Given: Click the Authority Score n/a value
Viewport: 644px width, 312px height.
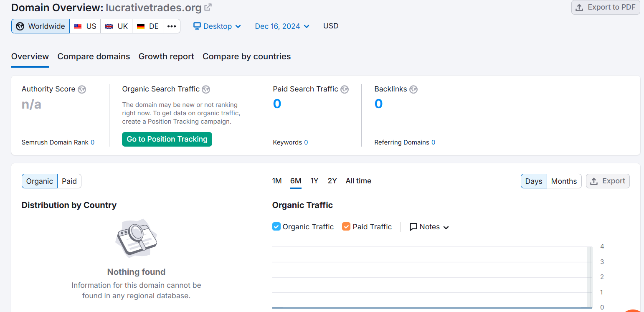Looking at the screenshot, I should point(31,104).
